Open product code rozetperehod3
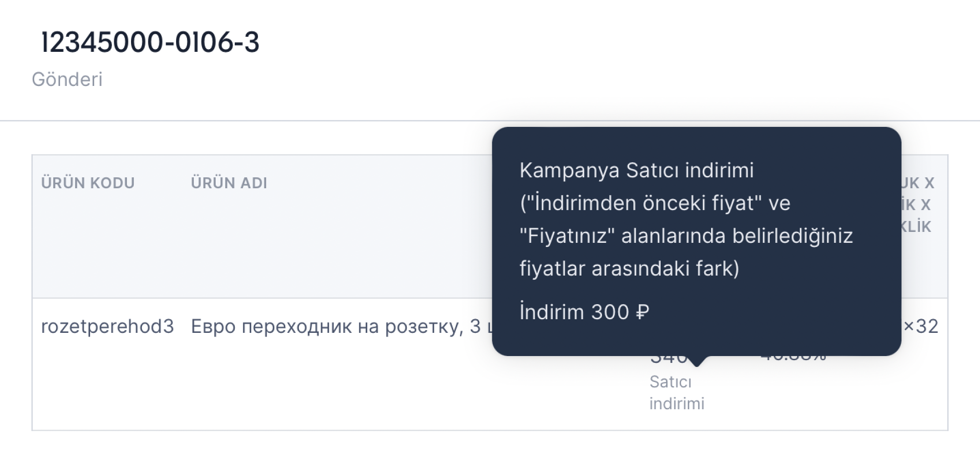Screen dimensions: 980x457 tap(107, 326)
